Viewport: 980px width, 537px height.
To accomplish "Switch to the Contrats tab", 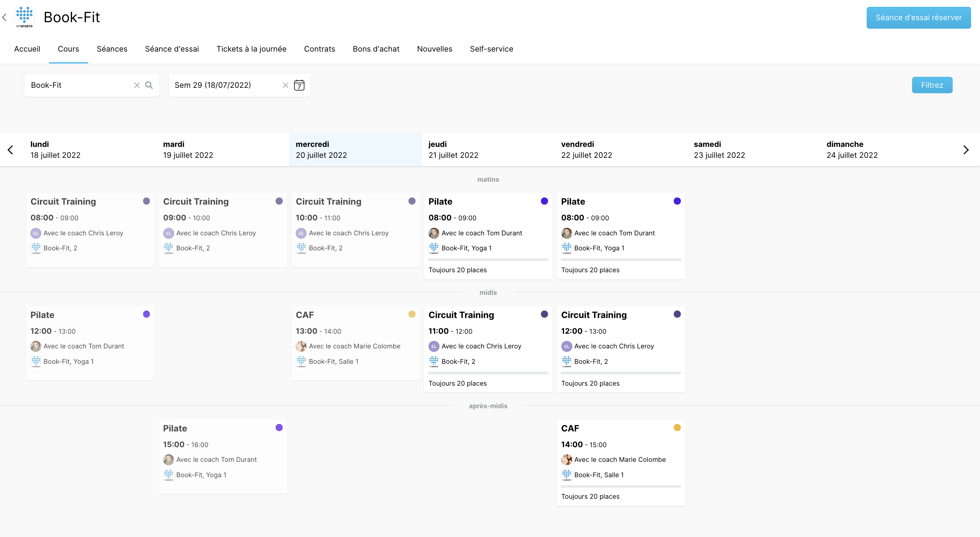I will tap(320, 49).
